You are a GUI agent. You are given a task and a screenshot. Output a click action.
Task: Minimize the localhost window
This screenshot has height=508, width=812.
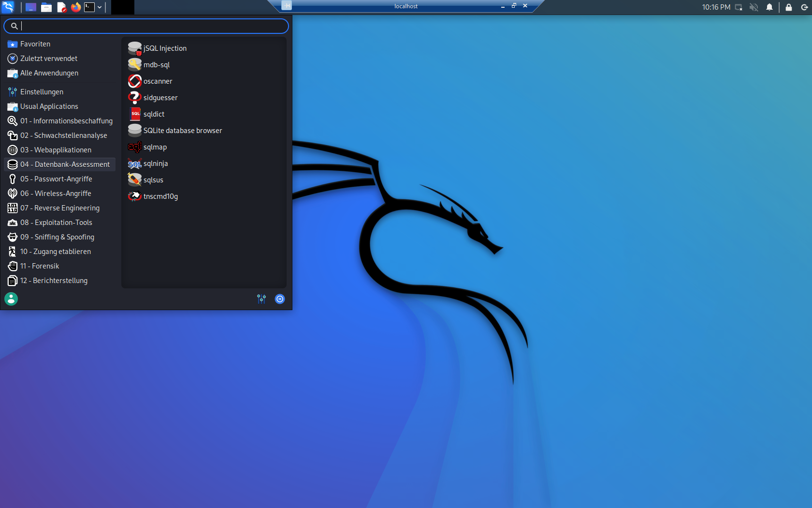coord(503,6)
